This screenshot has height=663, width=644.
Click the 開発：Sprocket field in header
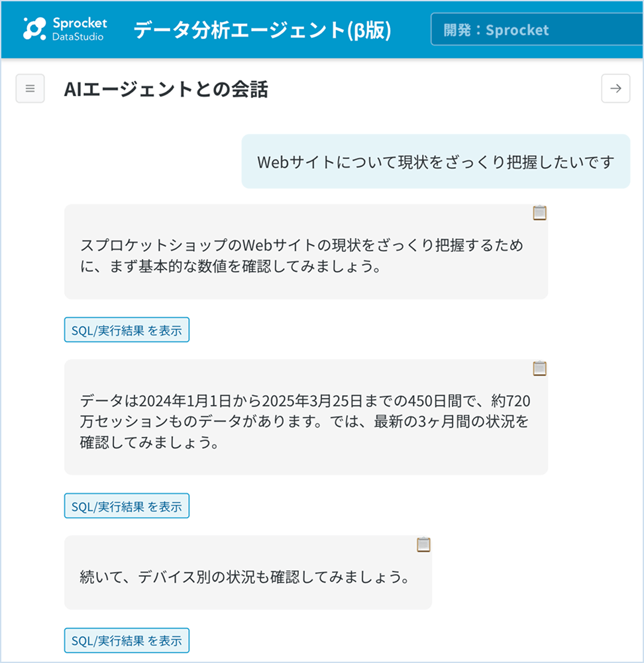pyautogui.click(x=535, y=30)
